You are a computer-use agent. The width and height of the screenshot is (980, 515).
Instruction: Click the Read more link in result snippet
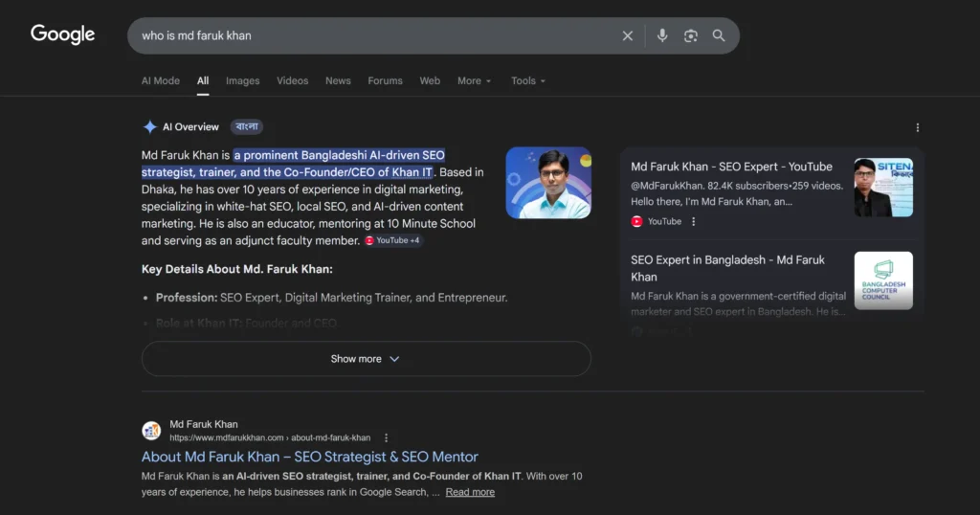pos(470,492)
